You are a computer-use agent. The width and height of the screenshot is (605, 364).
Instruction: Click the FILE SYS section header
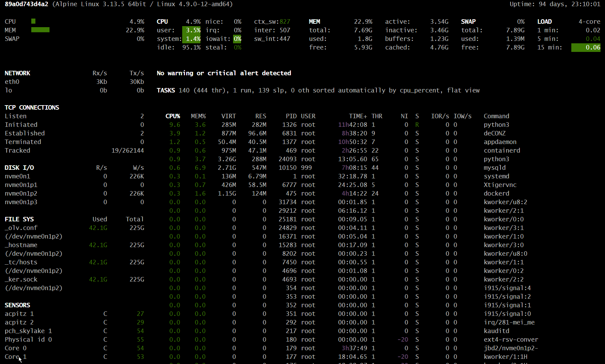[x=19, y=219]
